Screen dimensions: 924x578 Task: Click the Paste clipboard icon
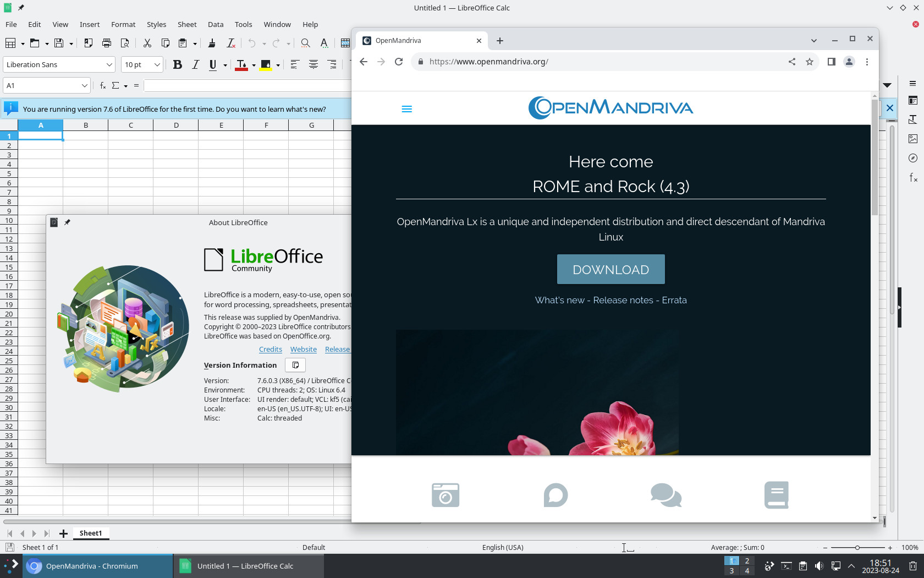click(x=183, y=43)
